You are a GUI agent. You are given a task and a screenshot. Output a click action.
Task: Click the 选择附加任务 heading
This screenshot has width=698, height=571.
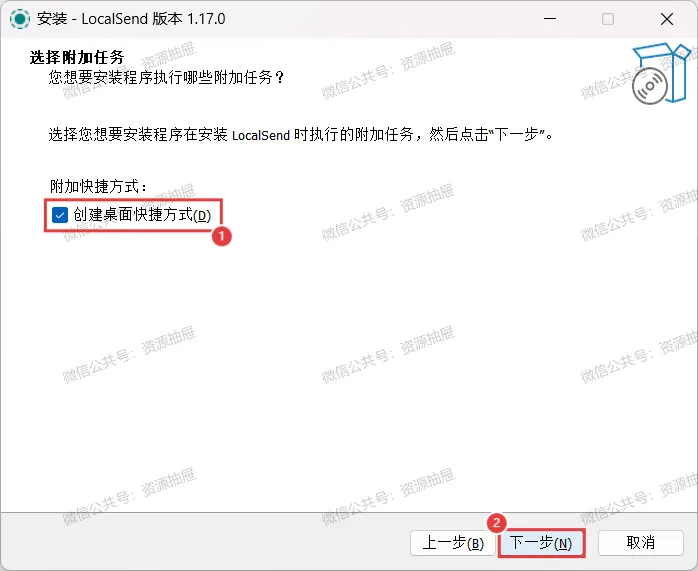pos(77,57)
